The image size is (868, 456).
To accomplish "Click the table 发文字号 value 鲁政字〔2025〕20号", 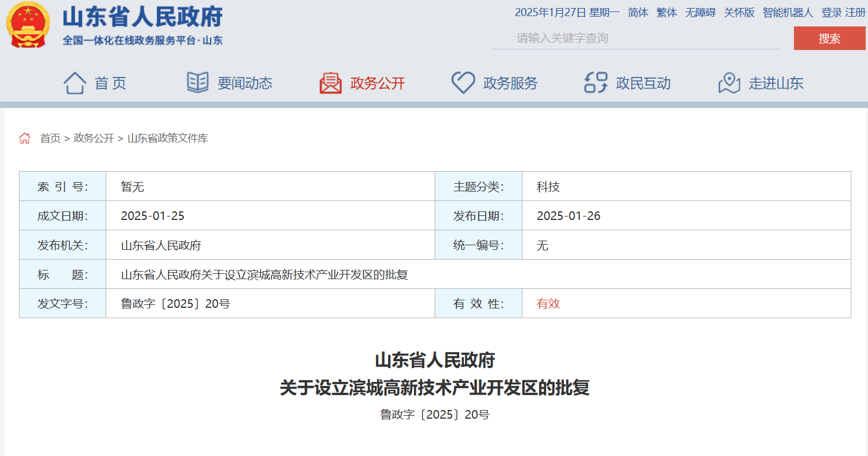I will 175,304.
